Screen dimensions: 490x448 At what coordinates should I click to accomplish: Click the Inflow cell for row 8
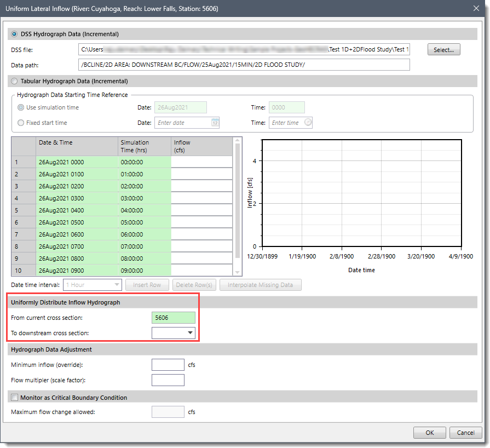click(x=201, y=246)
